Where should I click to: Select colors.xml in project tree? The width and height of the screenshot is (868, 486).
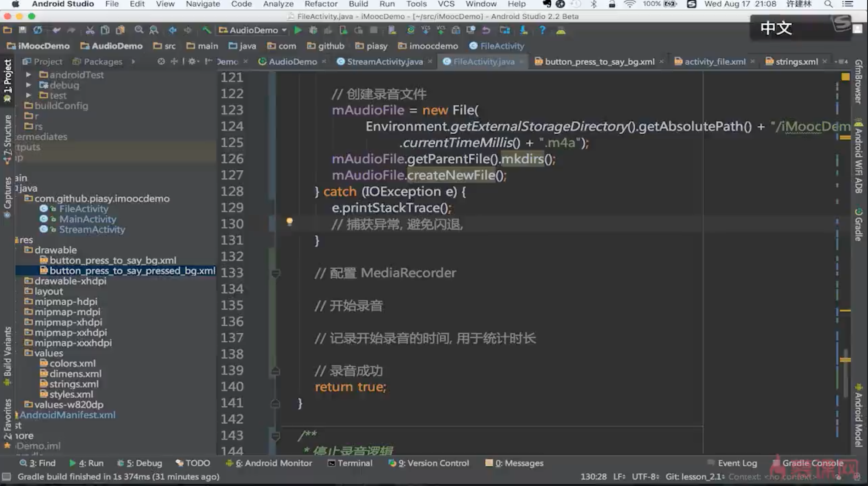coord(72,363)
